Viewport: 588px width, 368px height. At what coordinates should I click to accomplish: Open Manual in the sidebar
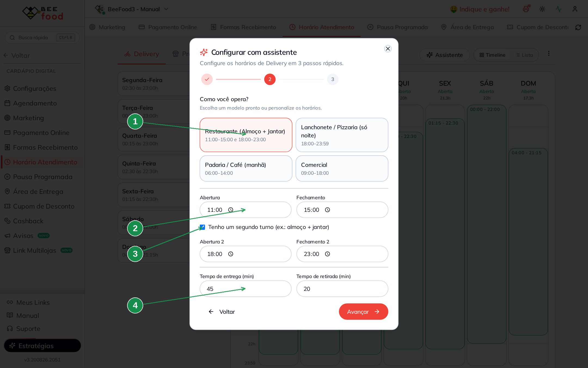pos(23,316)
